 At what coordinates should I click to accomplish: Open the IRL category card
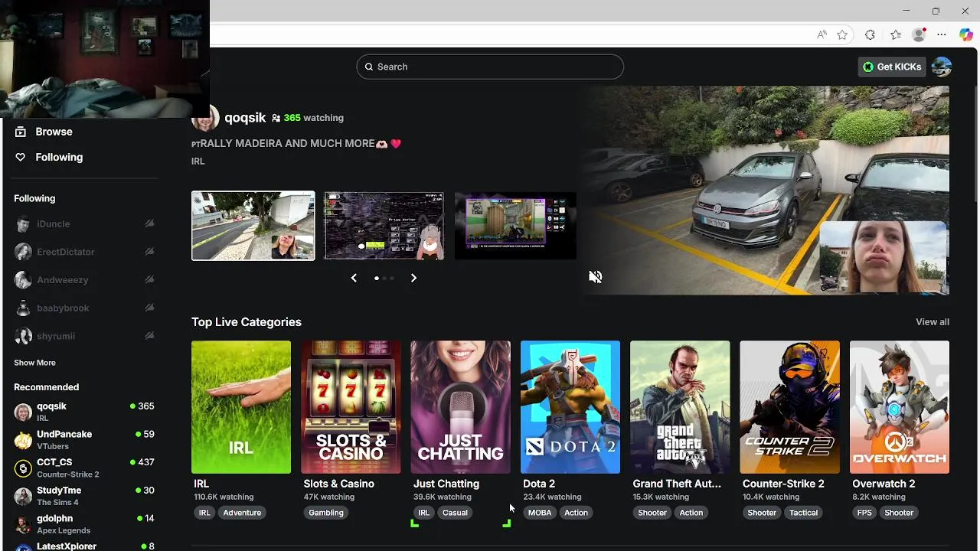point(241,407)
